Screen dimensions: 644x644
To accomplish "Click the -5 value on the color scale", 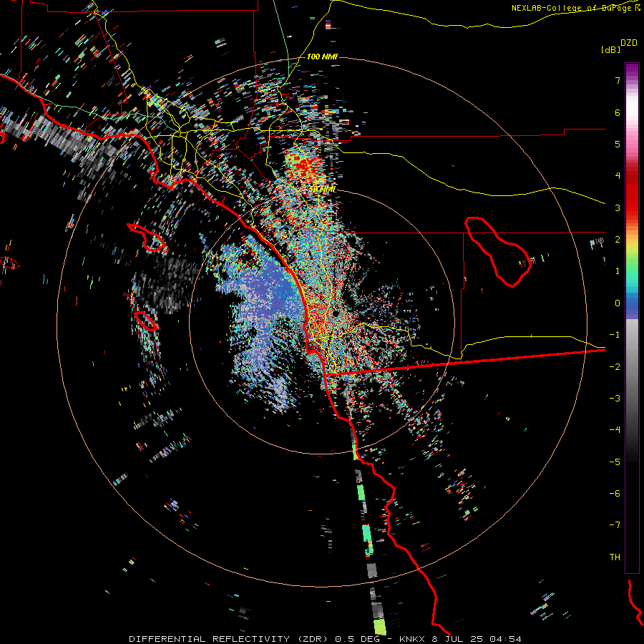I will tap(615, 462).
